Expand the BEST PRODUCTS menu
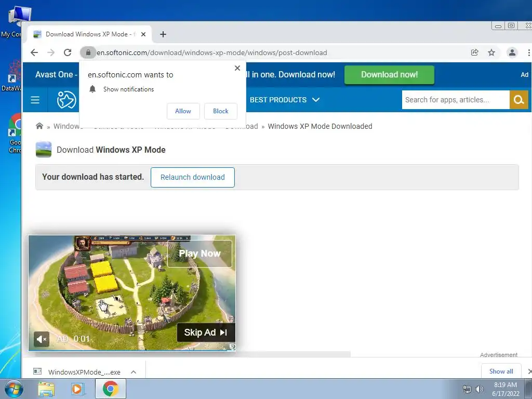The image size is (532, 399). [x=285, y=100]
